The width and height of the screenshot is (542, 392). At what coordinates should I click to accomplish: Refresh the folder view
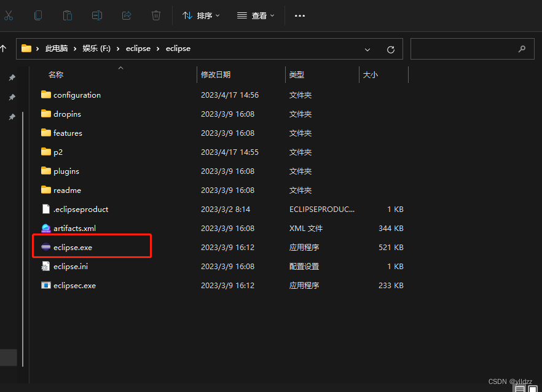click(391, 49)
